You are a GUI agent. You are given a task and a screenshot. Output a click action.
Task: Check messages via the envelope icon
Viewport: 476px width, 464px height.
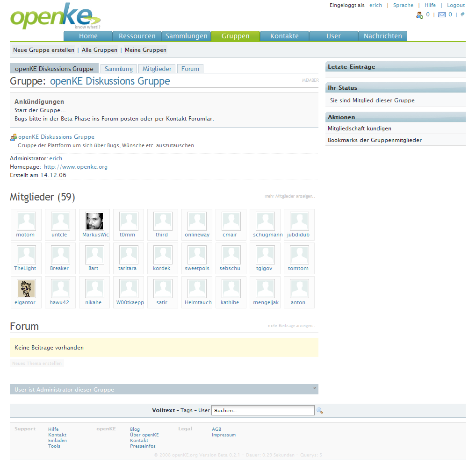(x=441, y=14)
